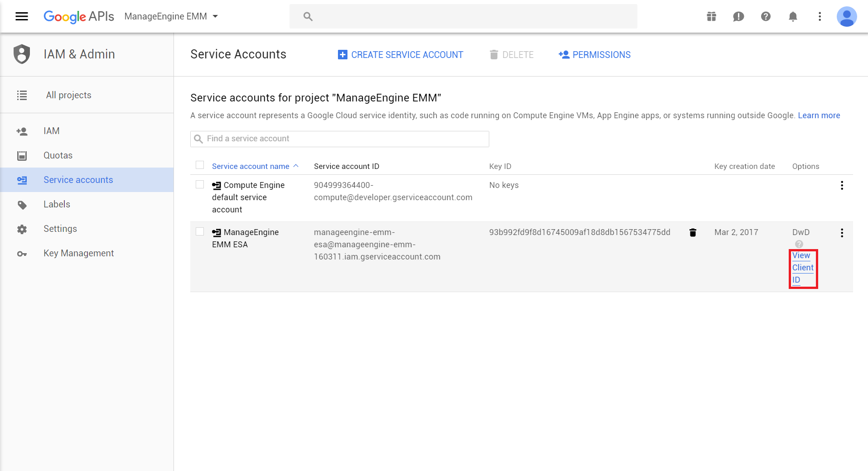Screen dimensions: 868x471
Task: Open options menu for Compute Engine account
Action: (842, 185)
